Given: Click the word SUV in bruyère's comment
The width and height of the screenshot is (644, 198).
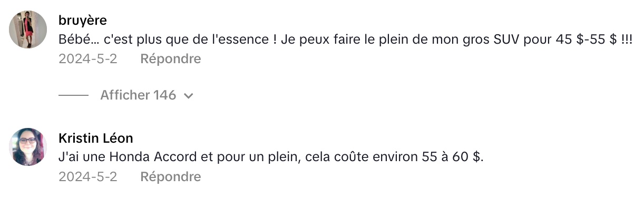Looking at the screenshot, I should click(x=507, y=40).
